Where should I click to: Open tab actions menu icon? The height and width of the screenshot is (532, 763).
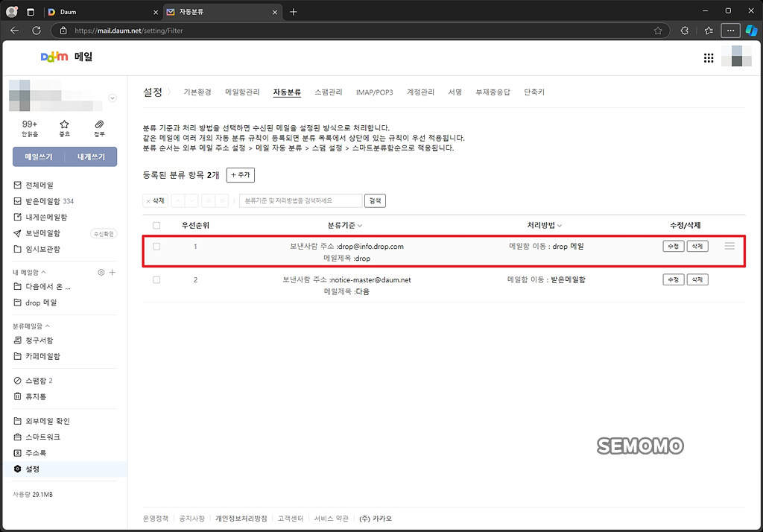(30, 12)
